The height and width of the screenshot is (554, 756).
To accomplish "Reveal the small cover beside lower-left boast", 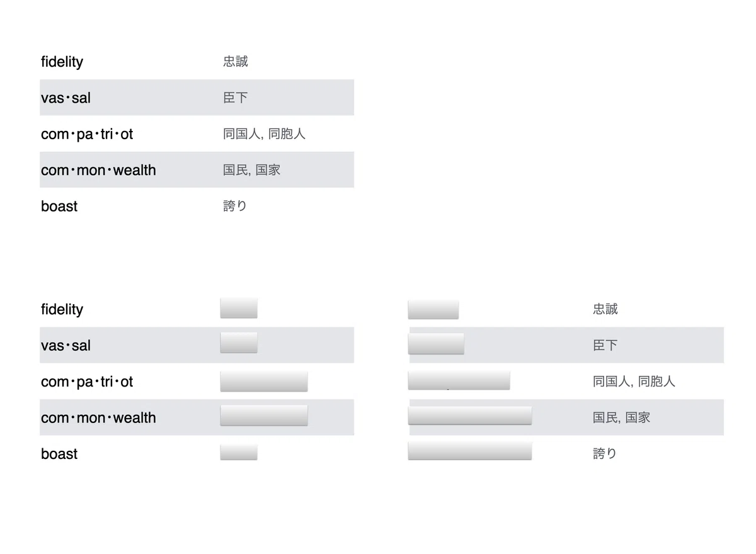I will (x=239, y=452).
